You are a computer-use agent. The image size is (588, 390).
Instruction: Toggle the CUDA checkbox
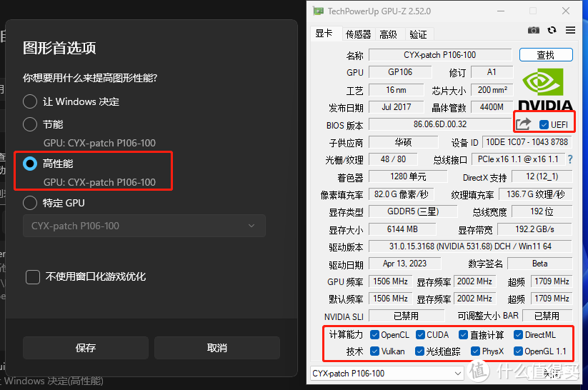click(x=420, y=334)
